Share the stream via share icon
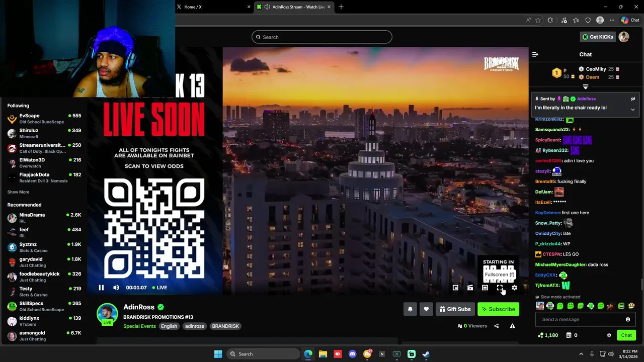 coord(496,326)
